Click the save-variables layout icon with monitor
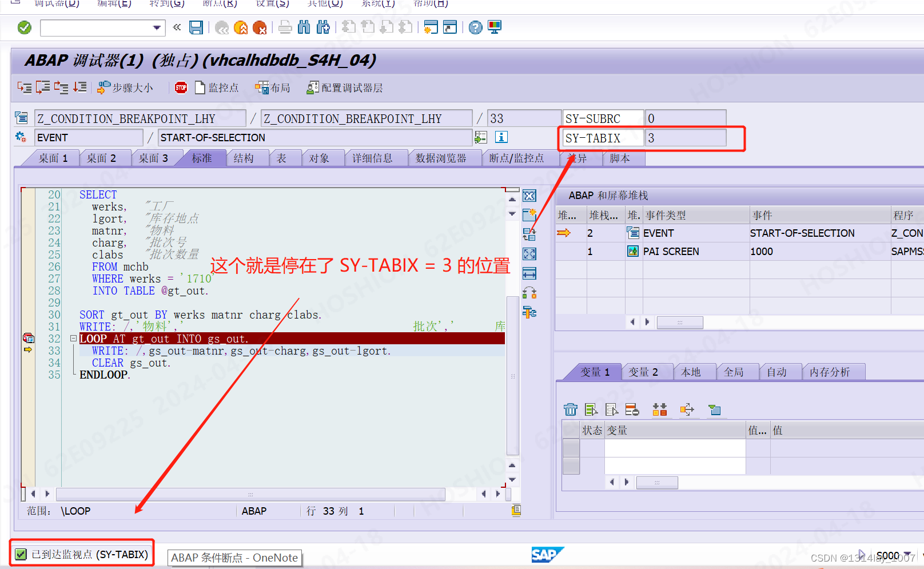This screenshot has width=924, height=569. (714, 409)
